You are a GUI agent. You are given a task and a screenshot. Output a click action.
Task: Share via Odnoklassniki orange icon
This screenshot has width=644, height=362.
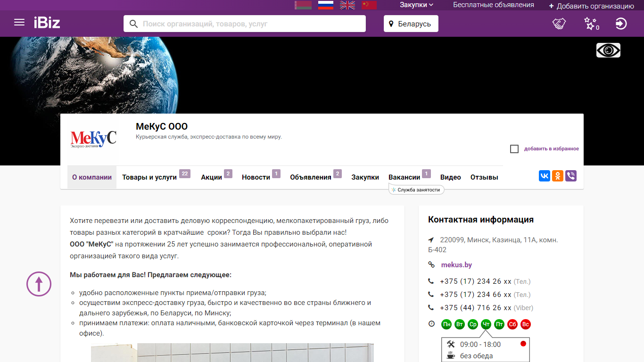click(x=558, y=176)
